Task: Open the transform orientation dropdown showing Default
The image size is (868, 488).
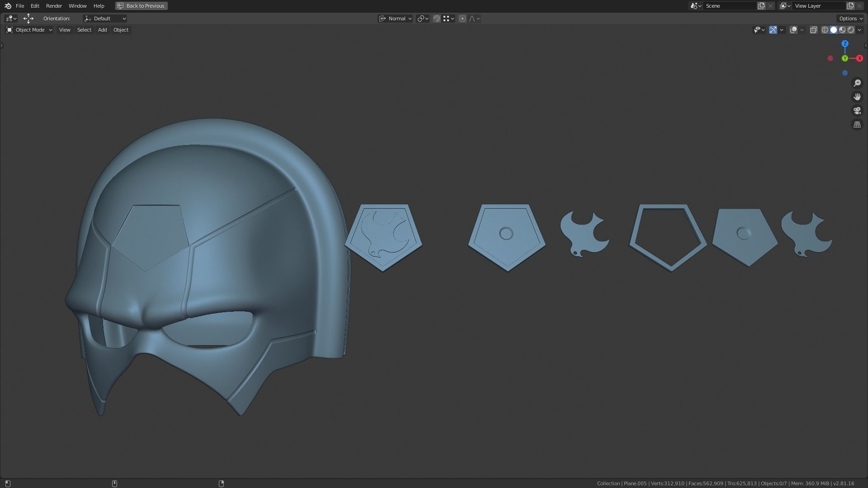Action: click(x=105, y=19)
